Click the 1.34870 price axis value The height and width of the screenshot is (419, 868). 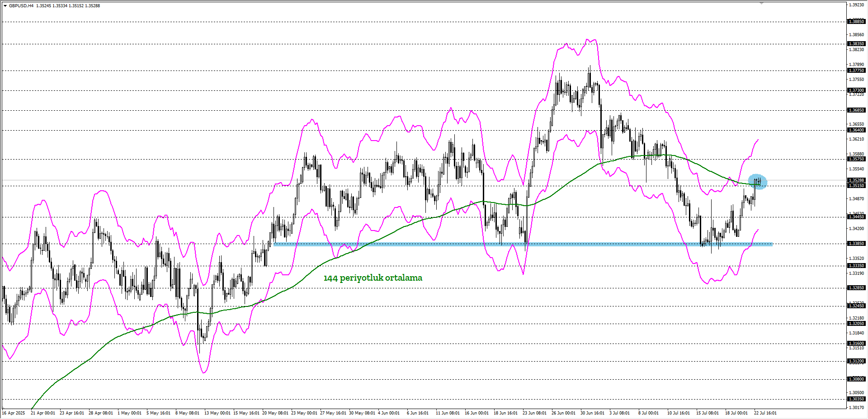click(856, 199)
